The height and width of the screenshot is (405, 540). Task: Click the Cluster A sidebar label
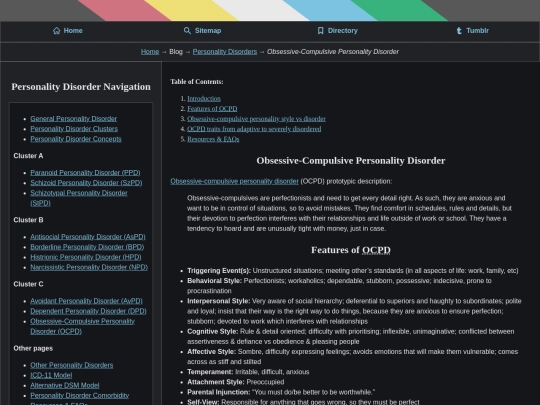click(28, 156)
